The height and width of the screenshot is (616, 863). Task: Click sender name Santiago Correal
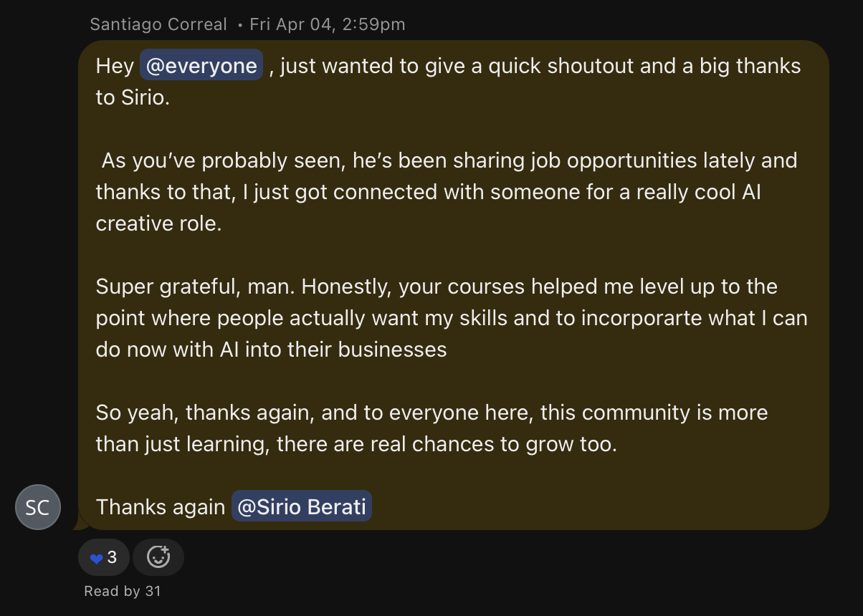point(158,24)
